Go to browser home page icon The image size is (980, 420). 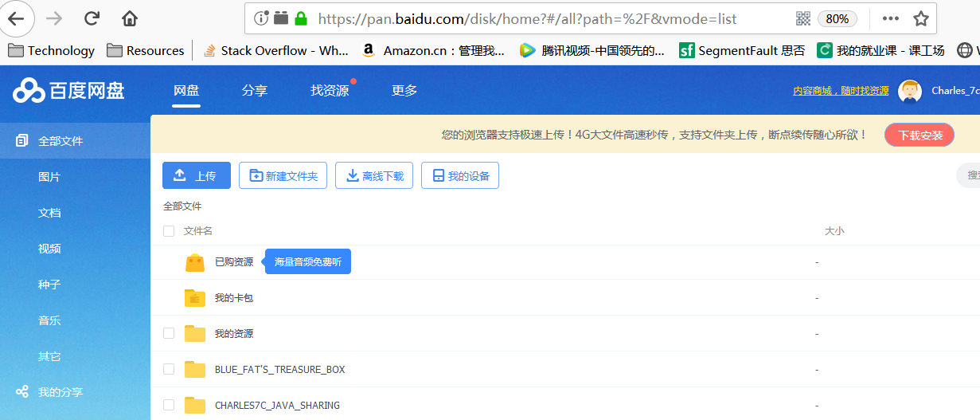point(129,18)
